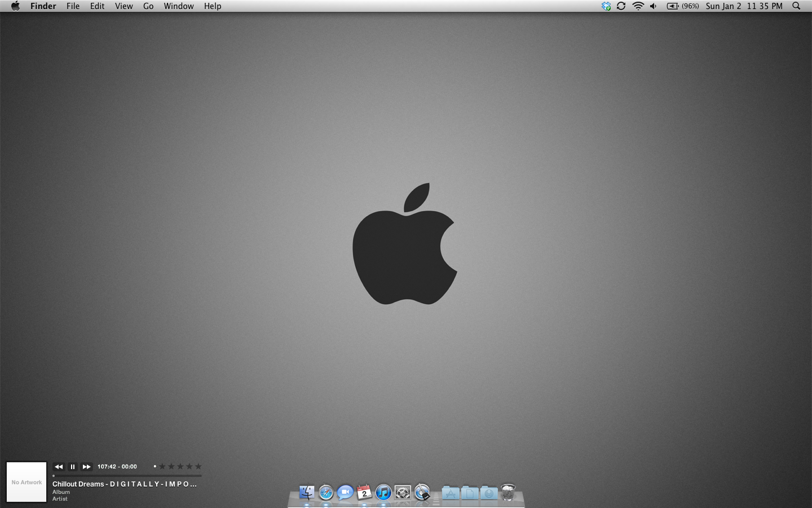Screen dimensions: 812x508
Task: Open Spotlight search magnifier
Action: 796,6
